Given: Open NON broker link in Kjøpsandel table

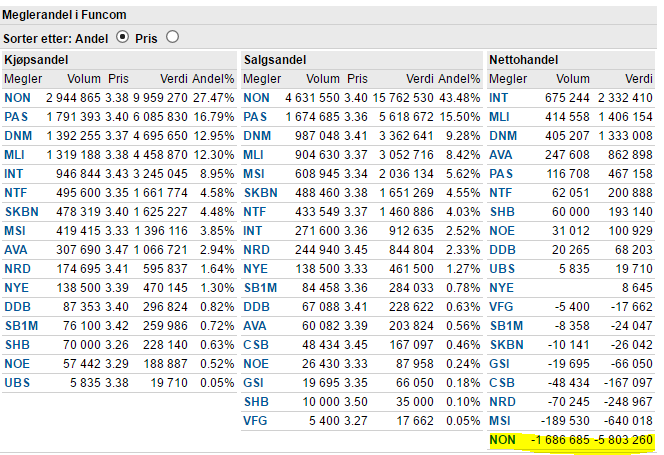Looking at the screenshot, I should 17,98.
